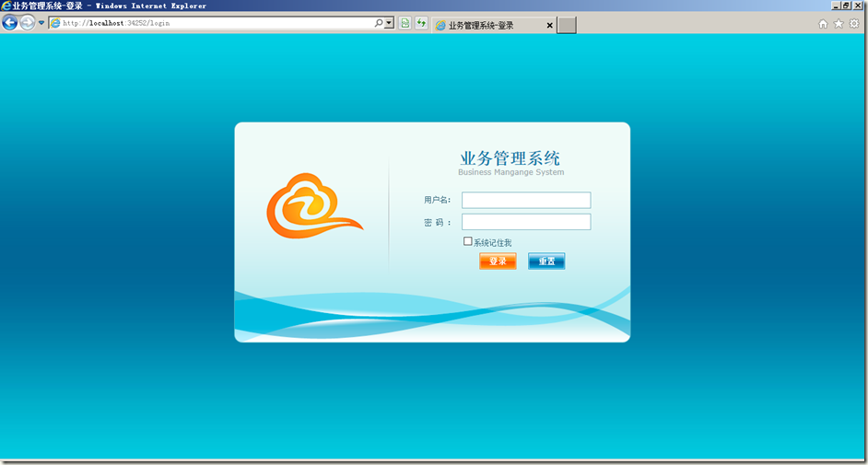
Task: Click the localhost URL address bar
Action: pyautogui.click(x=212, y=23)
